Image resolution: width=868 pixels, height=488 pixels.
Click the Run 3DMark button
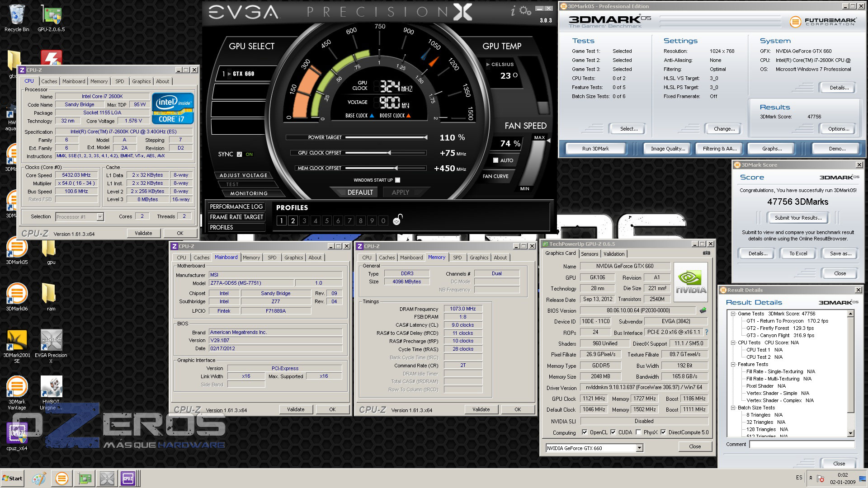pos(595,149)
